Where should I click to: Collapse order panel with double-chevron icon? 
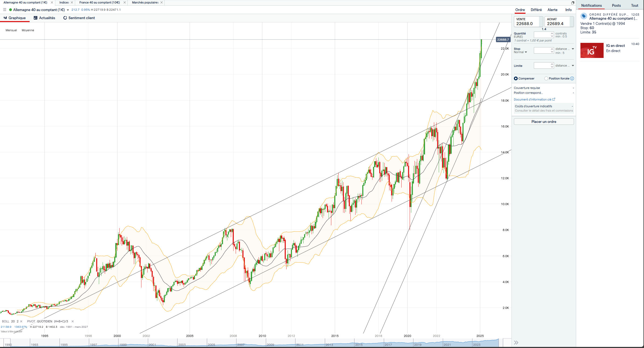point(516,343)
